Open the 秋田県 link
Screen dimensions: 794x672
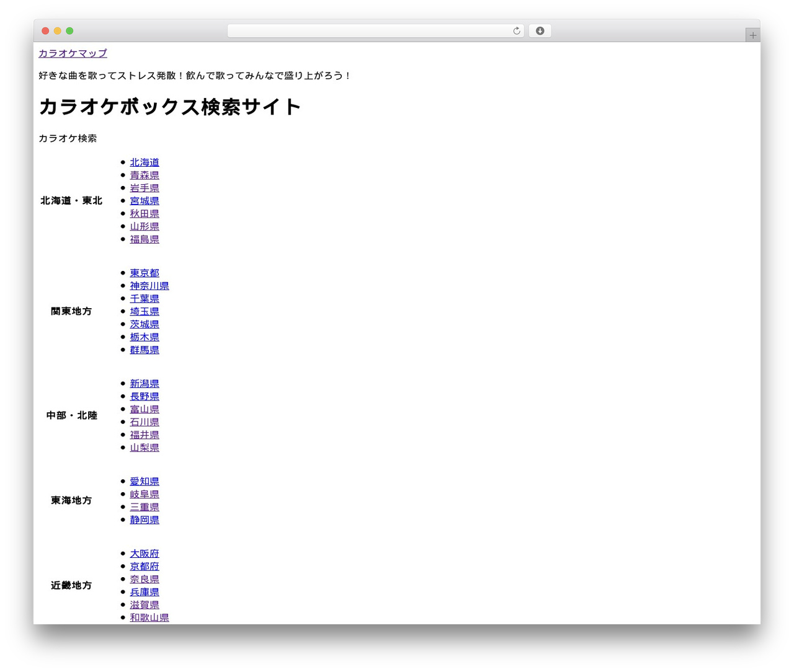pos(145,214)
